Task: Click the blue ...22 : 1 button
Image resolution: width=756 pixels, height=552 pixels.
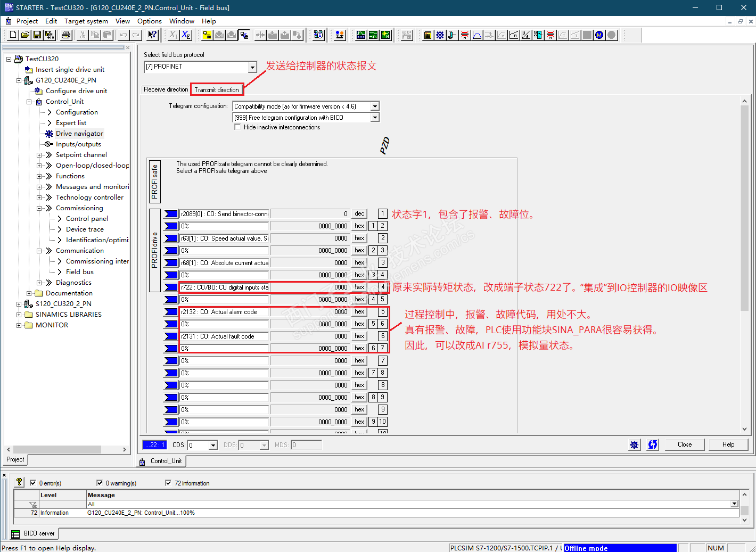Action: coord(154,445)
